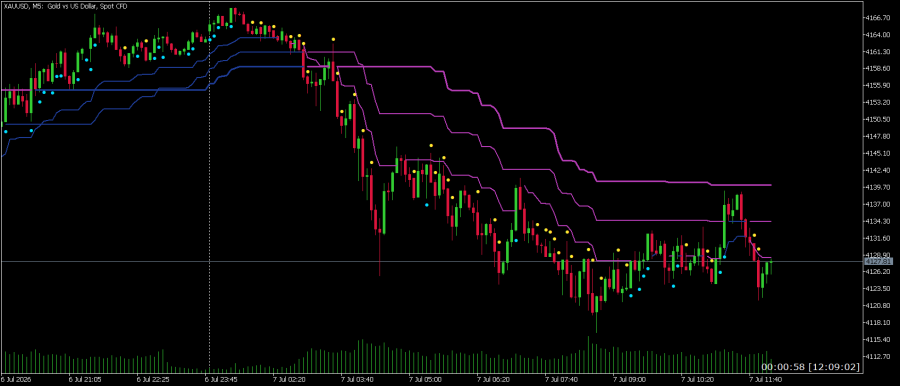The height and width of the screenshot is (386, 900).
Task: Select the 4112.70 price axis label
Action: point(878,357)
